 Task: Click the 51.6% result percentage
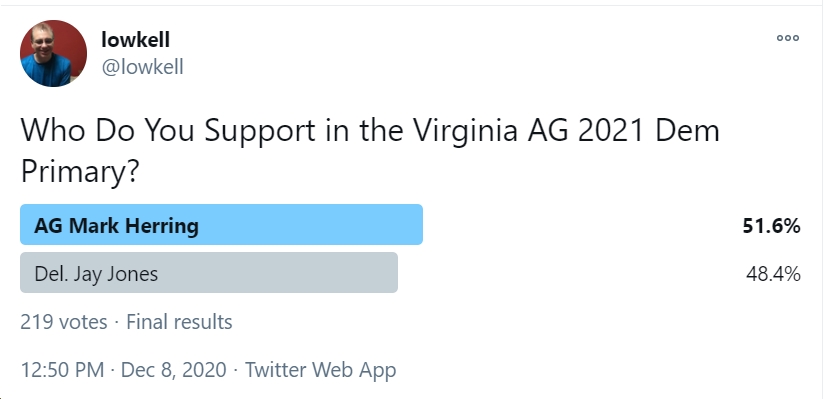771,226
